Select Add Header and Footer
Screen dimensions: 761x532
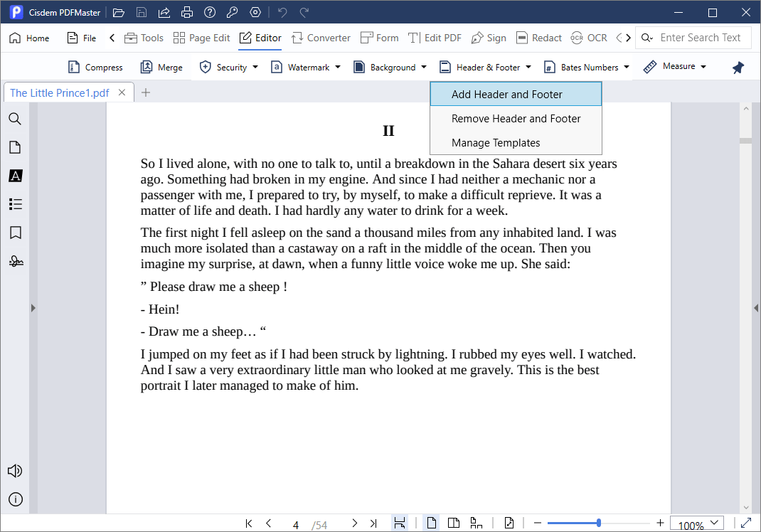click(516, 94)
